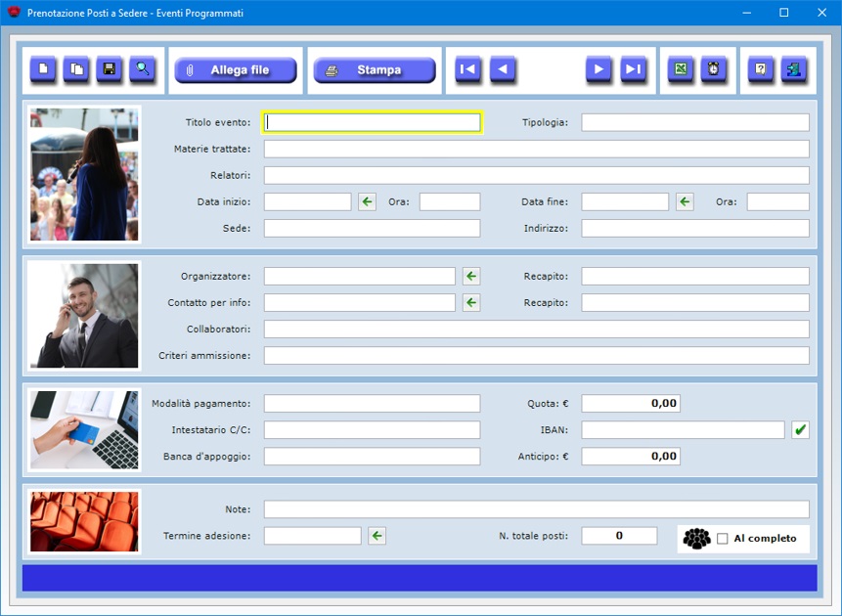Click the group of people icon

click(x=696, y=539)
